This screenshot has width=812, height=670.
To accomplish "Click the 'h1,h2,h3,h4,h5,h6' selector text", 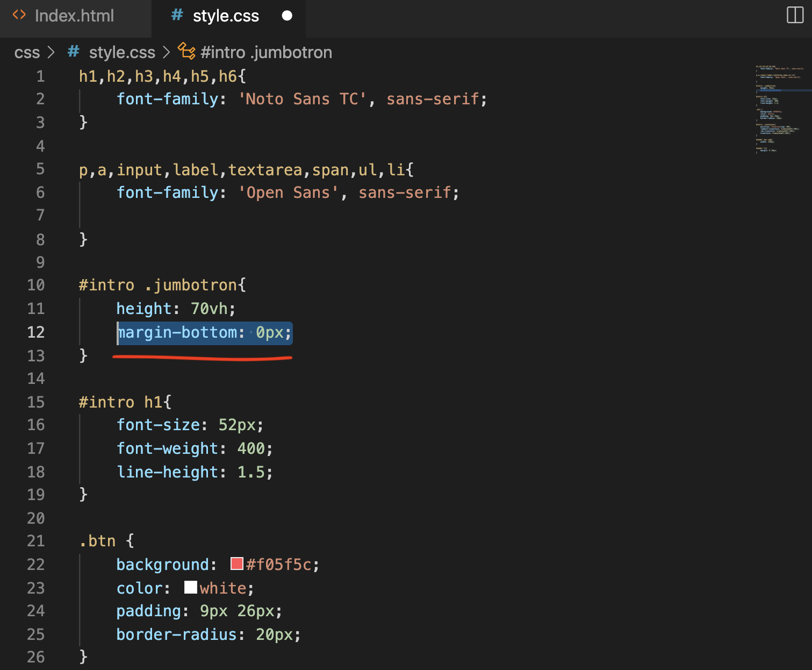I will pos(158,76).
